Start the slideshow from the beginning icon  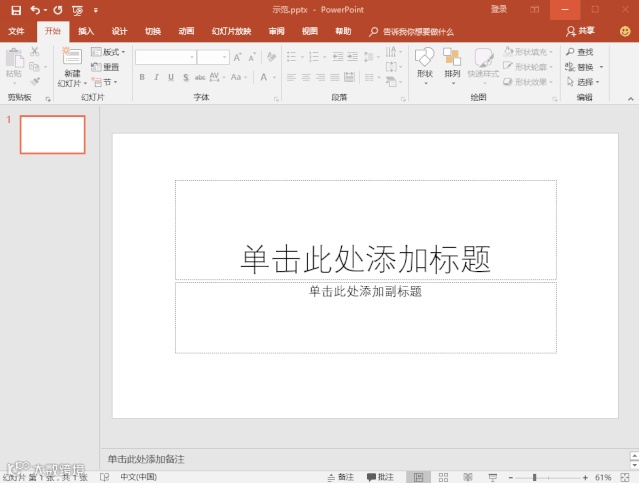coord(77,10)
